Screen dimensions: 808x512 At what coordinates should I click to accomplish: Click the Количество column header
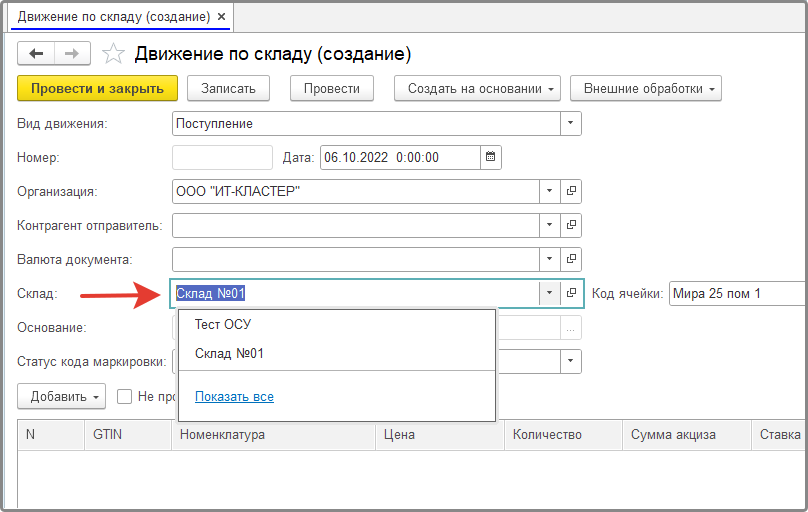click(x=564, y=435)
